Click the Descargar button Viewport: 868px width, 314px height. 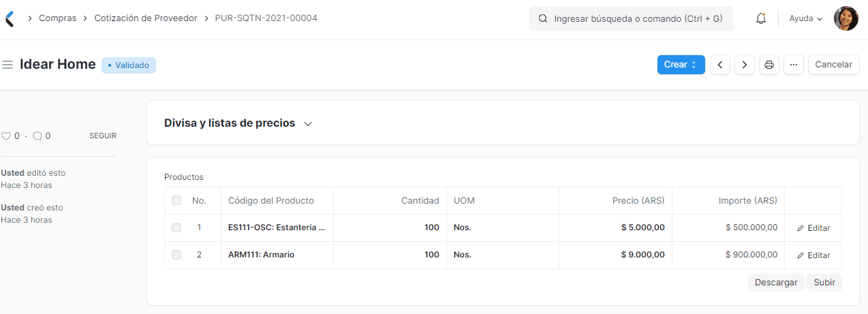tap(776, 283)
